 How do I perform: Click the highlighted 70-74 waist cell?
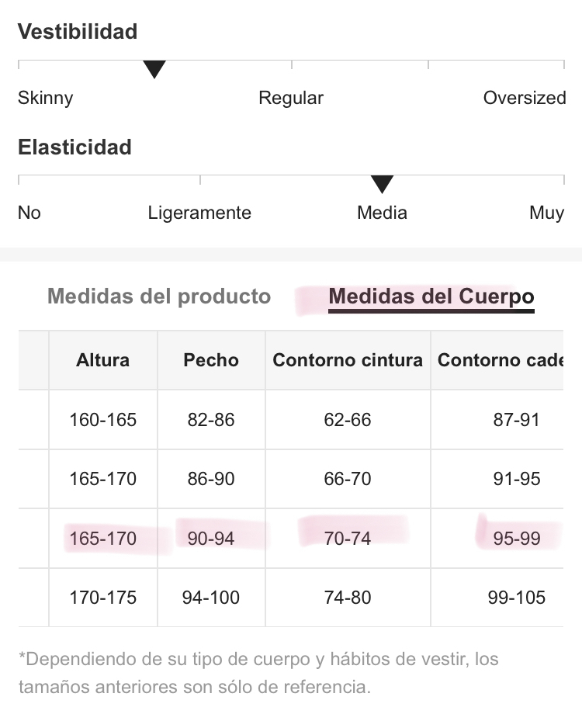(348, 539)
